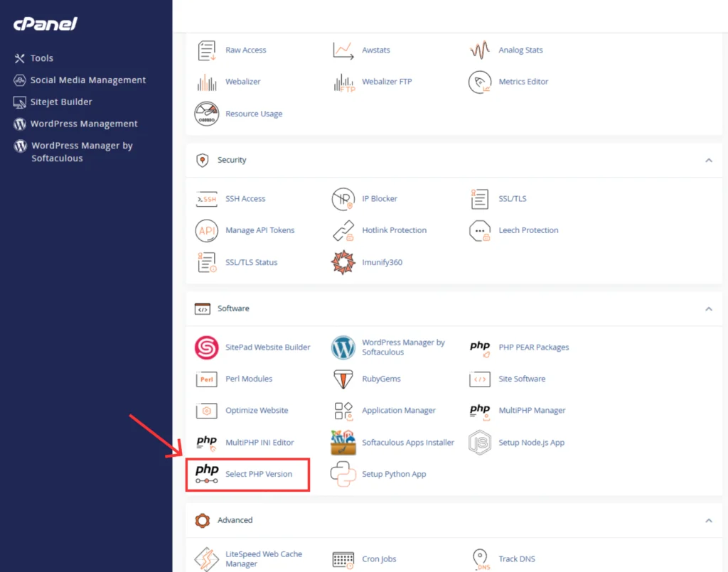728x572 pixels.
Task: Open the LiteSpeed Web Cache Manager icon
Action: [x=207, y=559]
